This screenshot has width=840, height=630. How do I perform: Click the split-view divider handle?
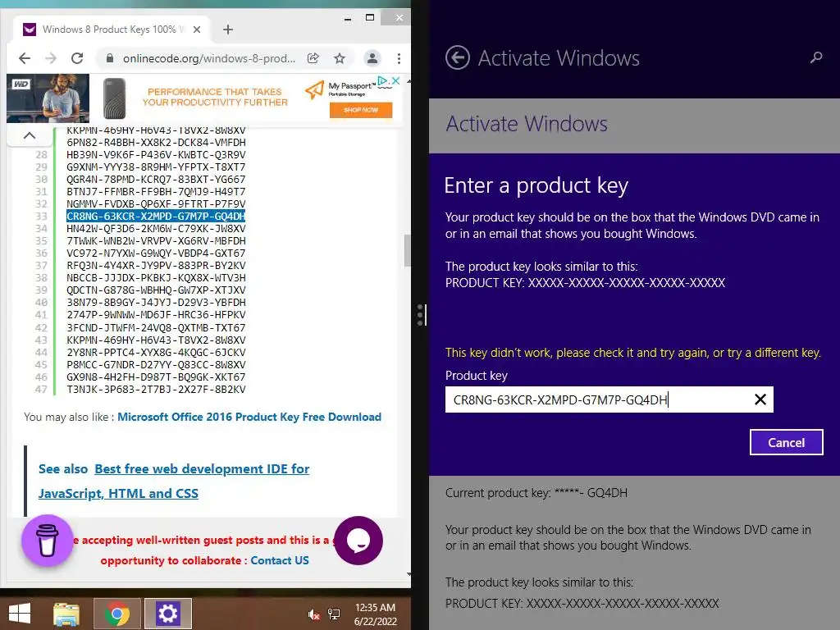coord(422,315)
